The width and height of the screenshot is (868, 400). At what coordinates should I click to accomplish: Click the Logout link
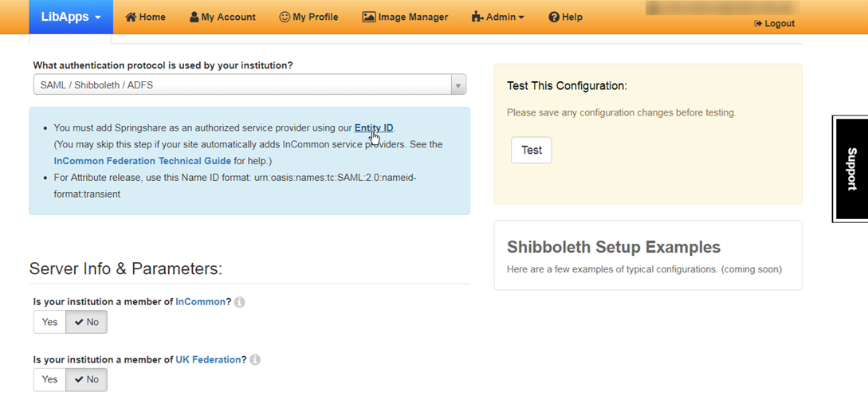coord(775,24)
